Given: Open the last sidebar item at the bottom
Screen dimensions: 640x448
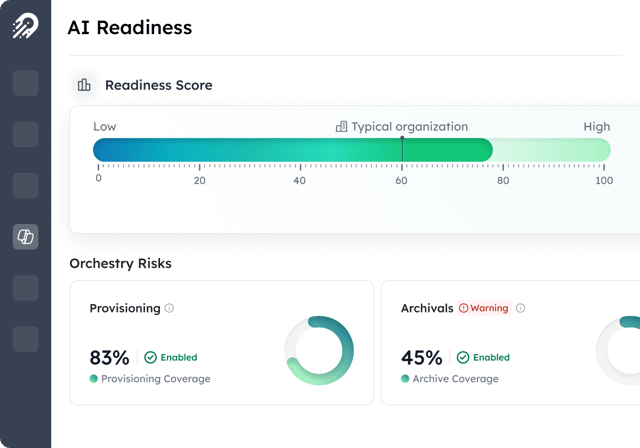Looking at the screenshot, I should click(x=25, y=339).
